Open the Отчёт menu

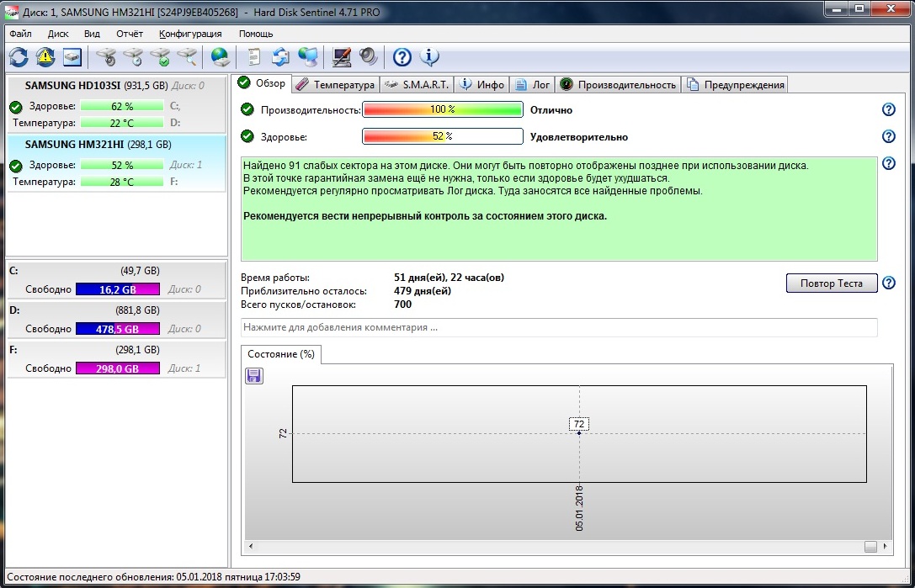click(x=129, y=34)
